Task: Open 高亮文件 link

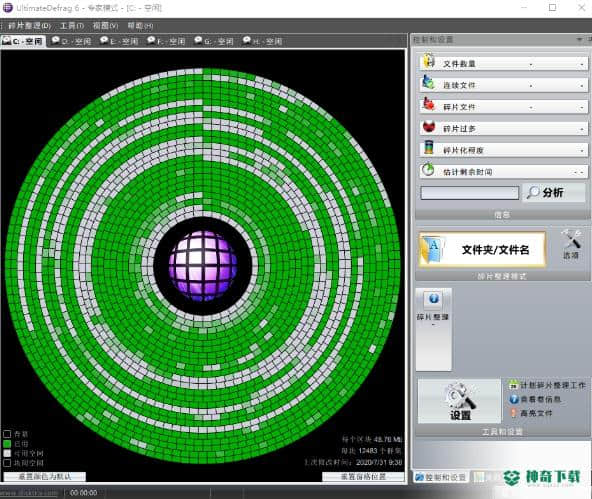Action: pos(536,413)
